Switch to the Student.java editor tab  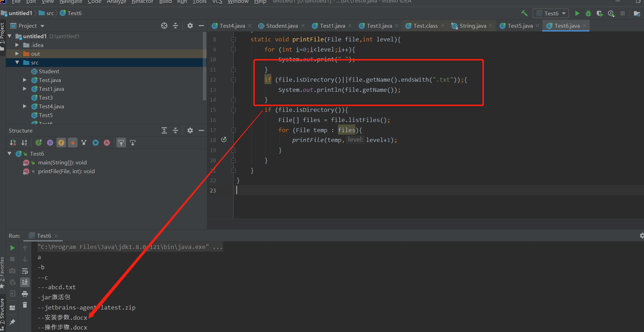click(x=281, y=26)
